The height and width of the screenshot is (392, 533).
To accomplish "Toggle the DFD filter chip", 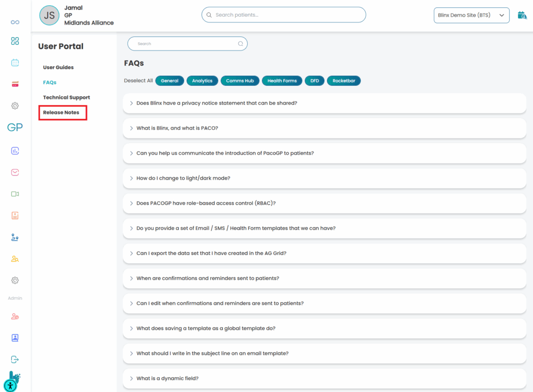I will pyautogui.click(x=314, y=81).
